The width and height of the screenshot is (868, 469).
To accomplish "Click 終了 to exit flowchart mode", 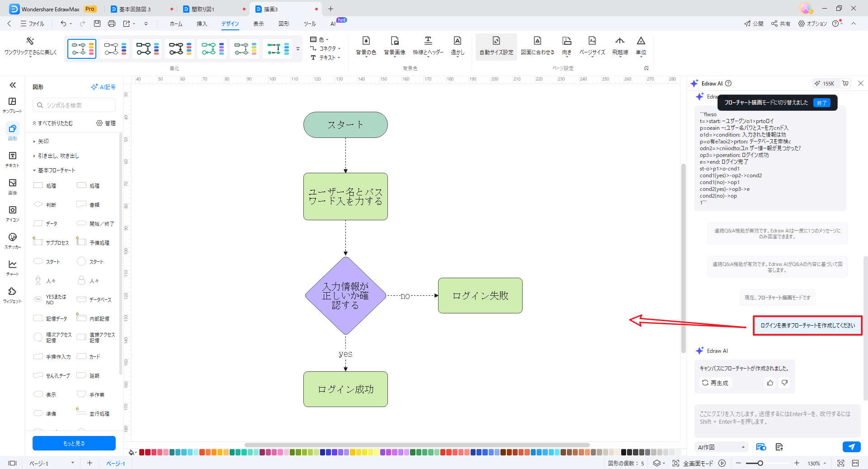I will click(x=821, y=103).
